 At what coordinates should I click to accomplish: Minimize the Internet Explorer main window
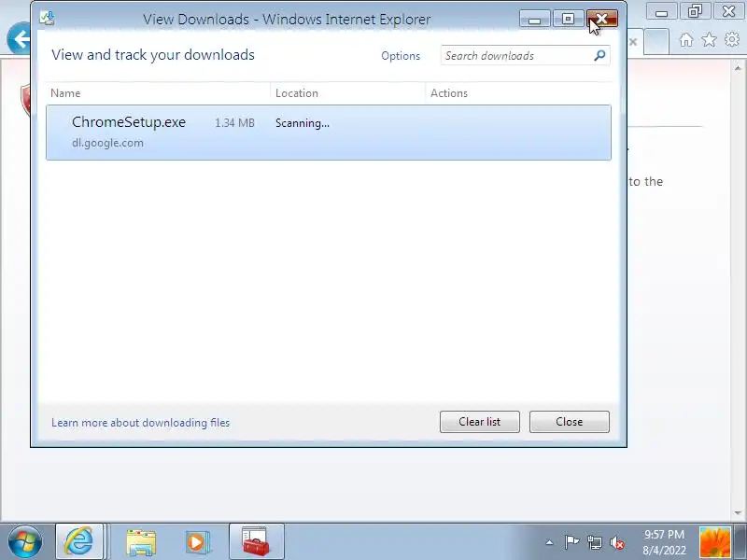(661, 12)
